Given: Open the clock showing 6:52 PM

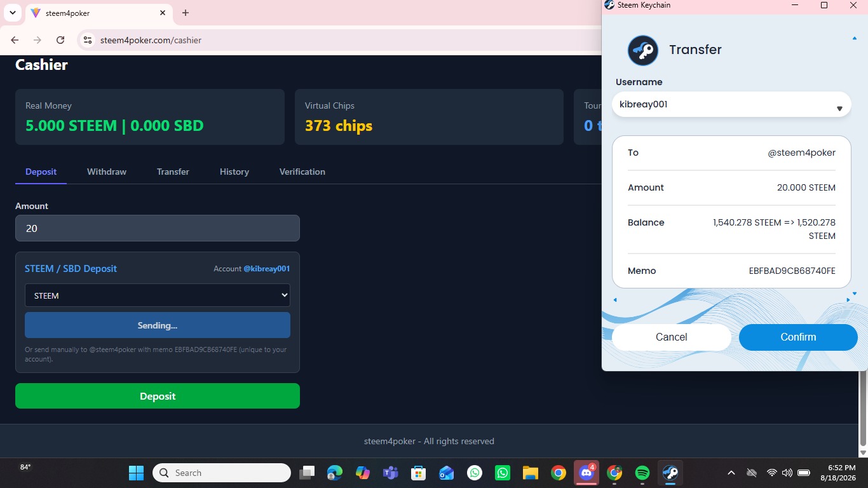Looking at the screenshot, I should (838, 473).
